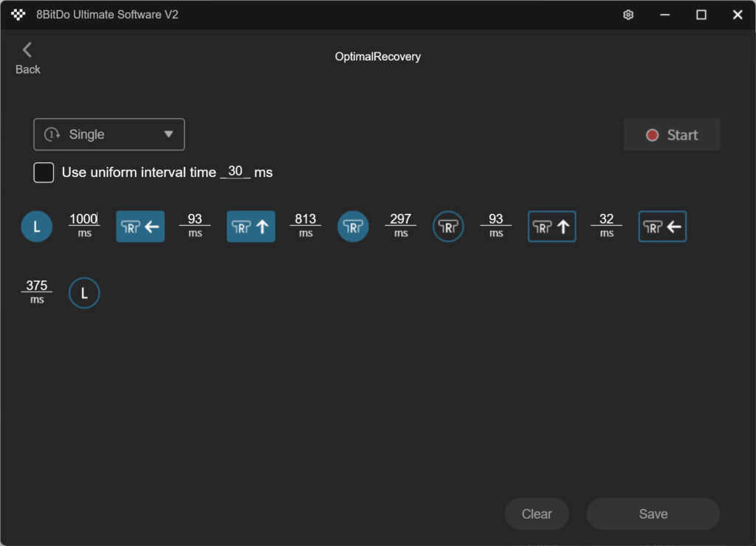Click the 375 ms interval value
The image size is (756, 546).
click(37, 286)
